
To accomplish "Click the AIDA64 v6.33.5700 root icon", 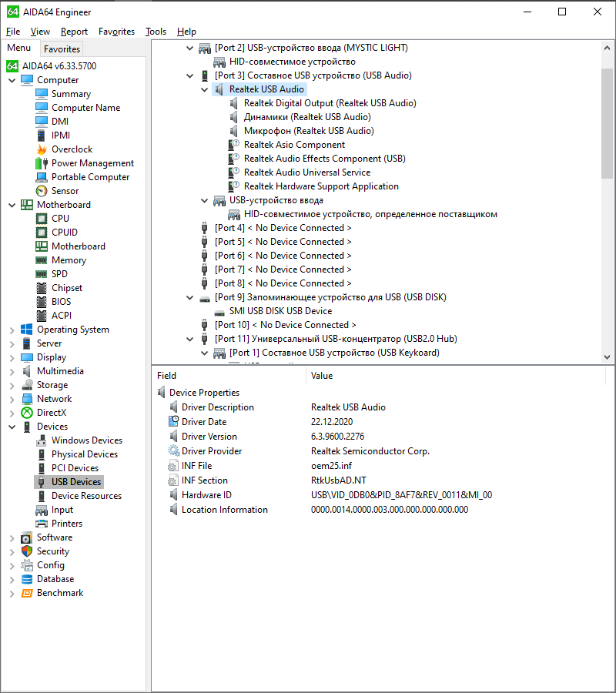I will click(12, 66).
